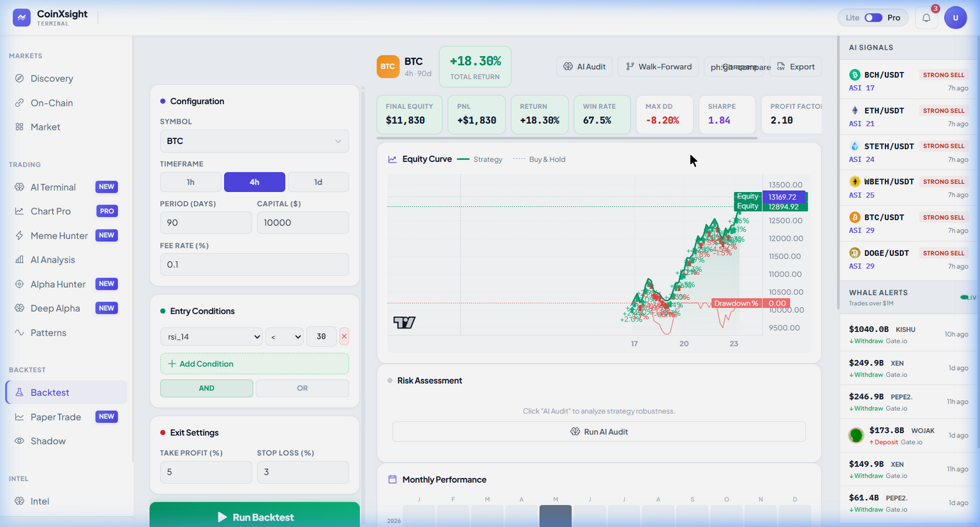The width and height of the screenshot is (980, 527).
Task: Open Deep Alpha in the sidebar
Action: tap(66, 308)
